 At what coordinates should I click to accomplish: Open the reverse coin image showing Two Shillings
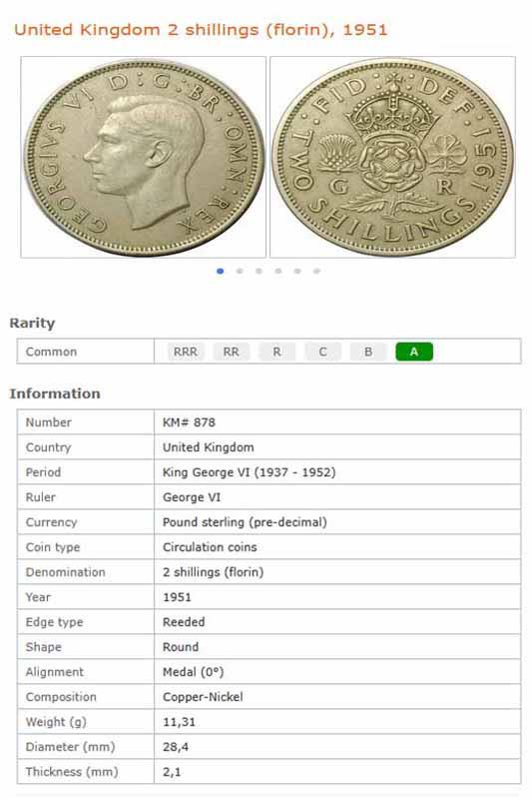392,157
